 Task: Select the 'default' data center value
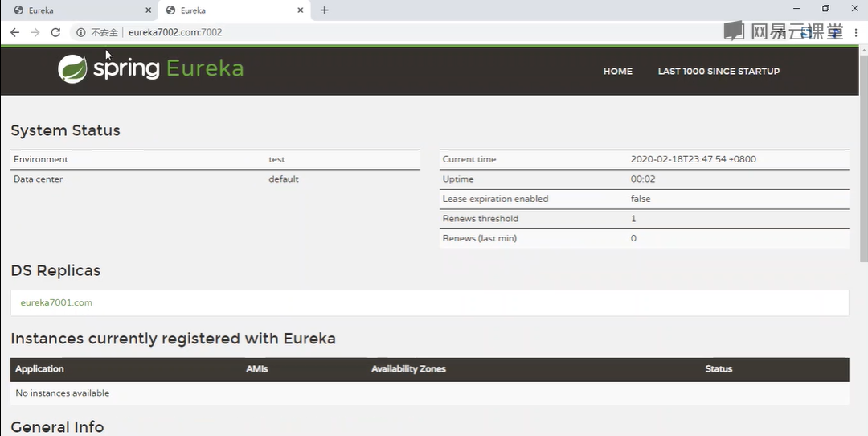(x=284, y=179)
